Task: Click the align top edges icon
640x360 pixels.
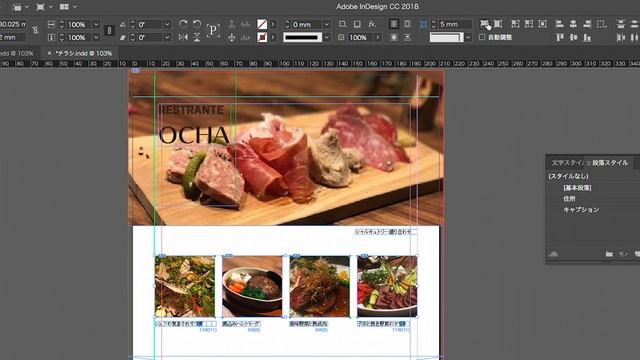Action: pyautogui.click(x=560, y=38)
